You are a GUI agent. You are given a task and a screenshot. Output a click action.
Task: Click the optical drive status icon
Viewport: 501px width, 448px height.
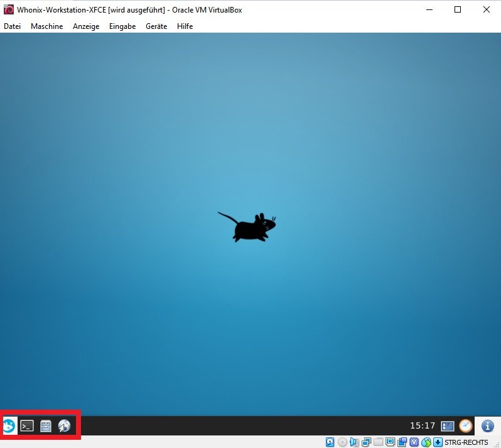[342, 442]
